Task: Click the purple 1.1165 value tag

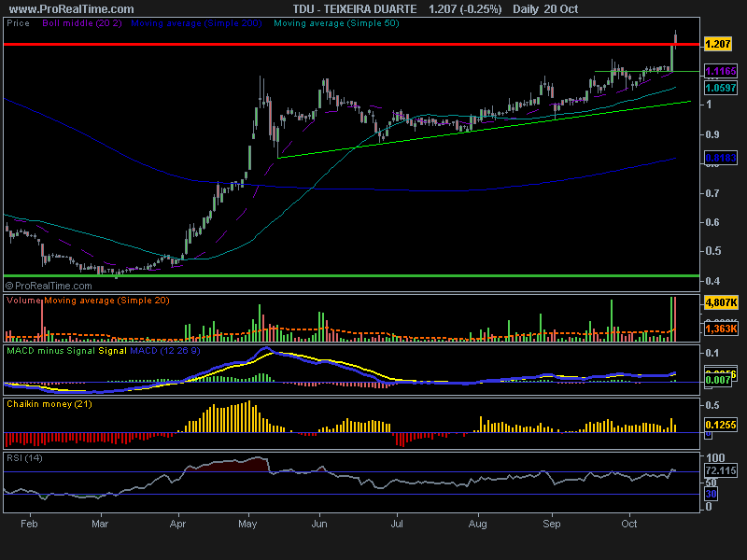Action: pyautogui.click(x=721, y=72)
